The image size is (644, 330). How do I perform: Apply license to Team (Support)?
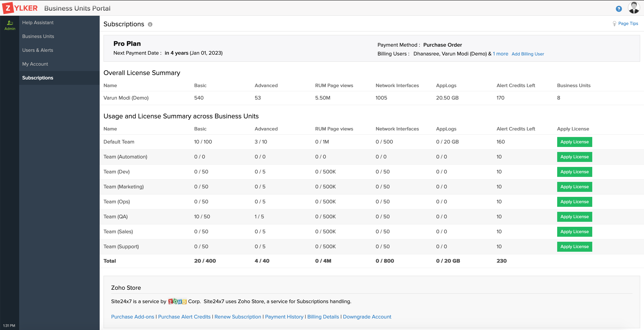(574, 247)
